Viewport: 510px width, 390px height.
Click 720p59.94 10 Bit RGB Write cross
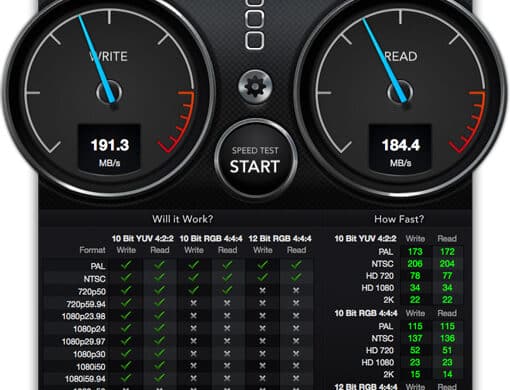point(194,303)
